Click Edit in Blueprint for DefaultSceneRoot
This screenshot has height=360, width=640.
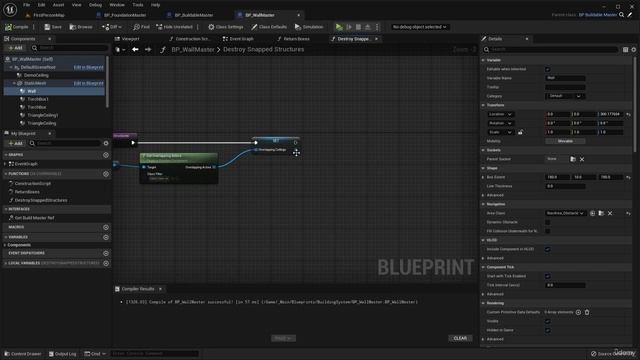tap(89, 67)
